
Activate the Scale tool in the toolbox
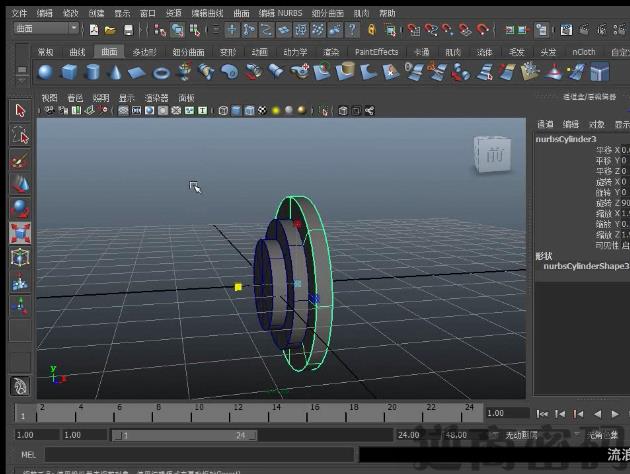tap(20, 233)
